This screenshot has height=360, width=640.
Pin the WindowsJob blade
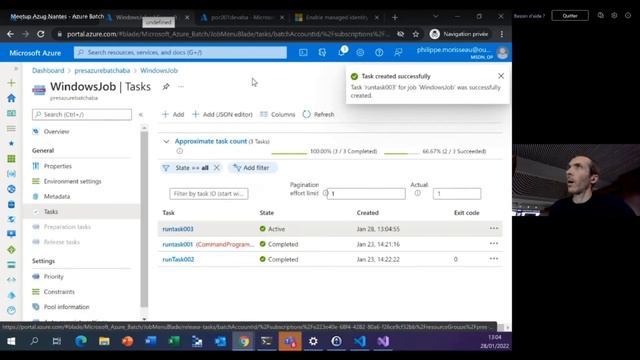(x=166, y=87)
